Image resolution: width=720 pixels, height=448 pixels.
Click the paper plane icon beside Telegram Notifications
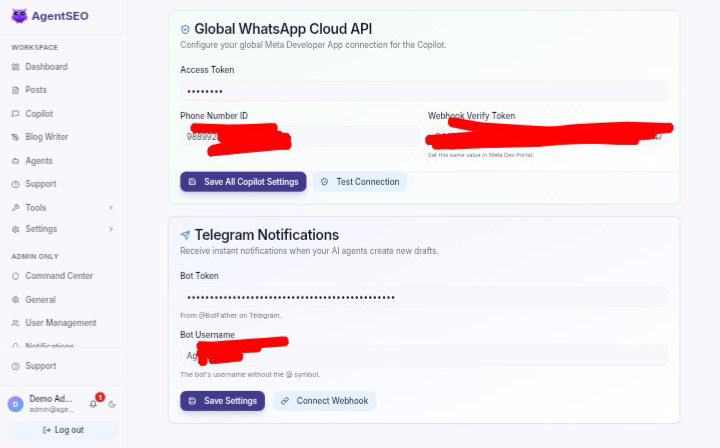pos(185,235)
